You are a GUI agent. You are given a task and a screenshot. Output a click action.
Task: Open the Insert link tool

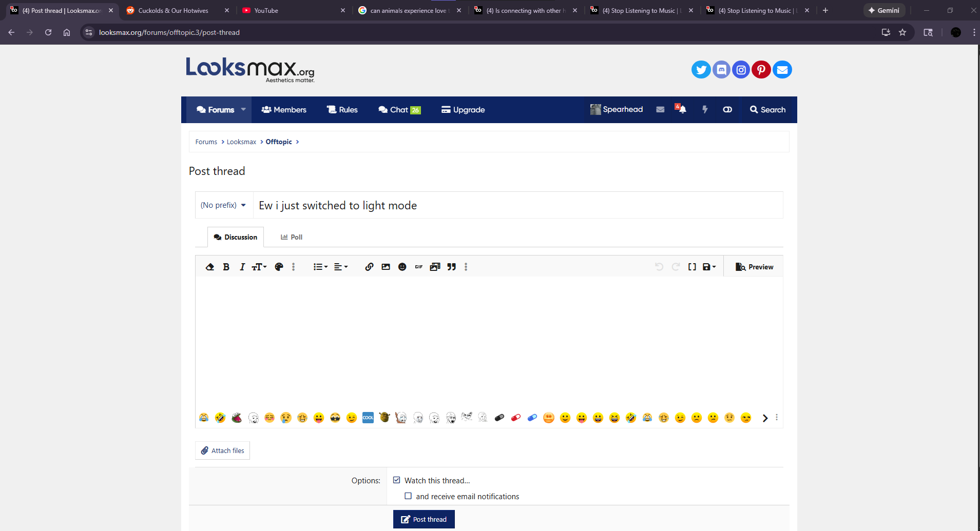[369, 267]
